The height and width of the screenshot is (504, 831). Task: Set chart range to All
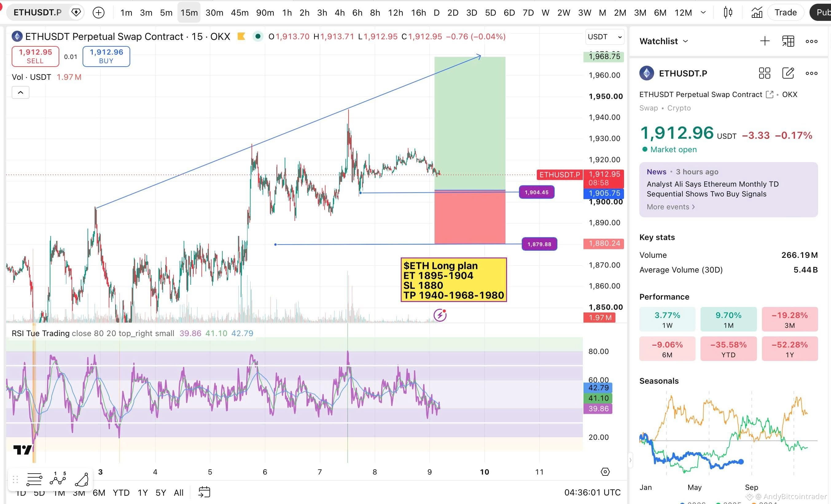point(178,493)
